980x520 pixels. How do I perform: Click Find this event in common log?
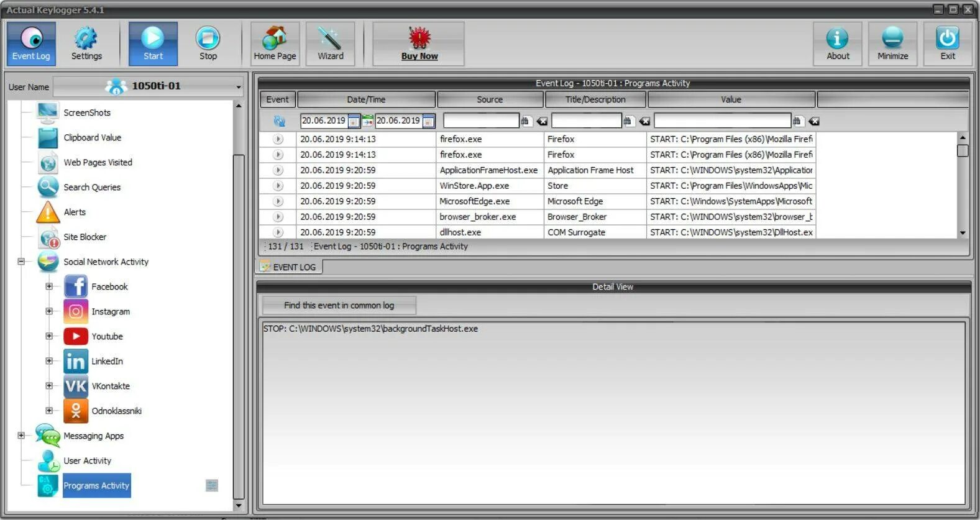[339, 305]
